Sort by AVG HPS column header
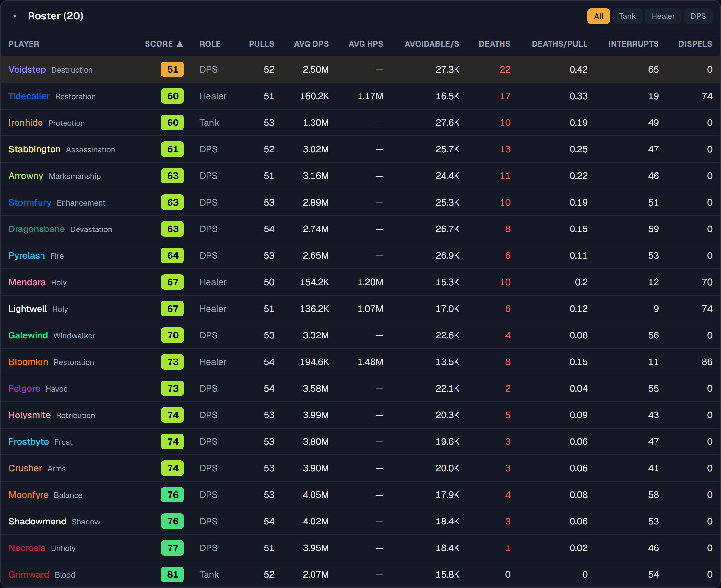This screenshot has width=721, height=588. click(x=366, y=44)
